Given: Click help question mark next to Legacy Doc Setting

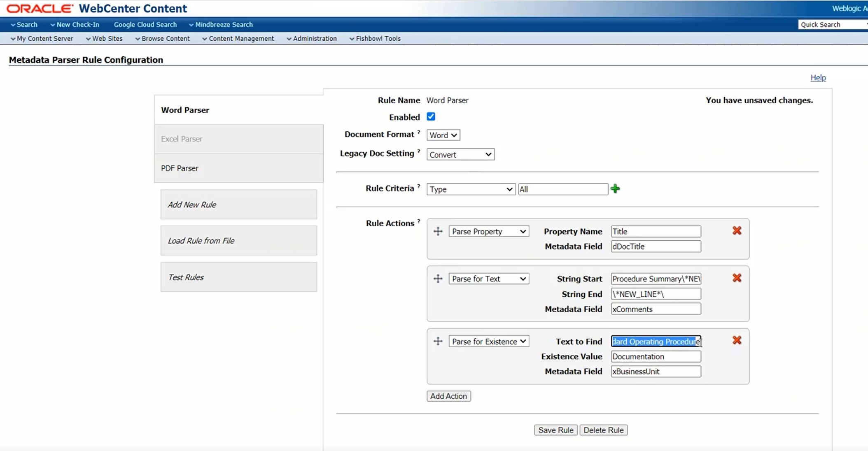Looking at the screenshot, I should coord(419,151).
